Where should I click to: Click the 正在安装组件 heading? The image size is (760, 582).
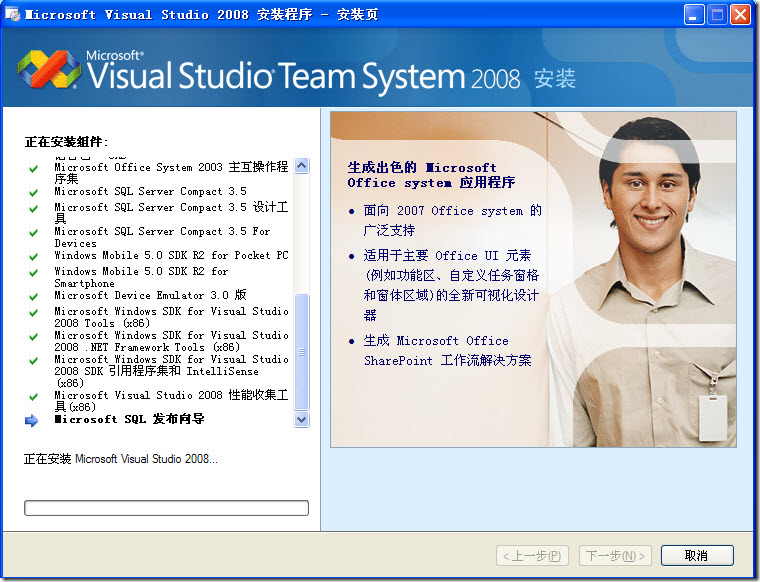click(66, 142)
